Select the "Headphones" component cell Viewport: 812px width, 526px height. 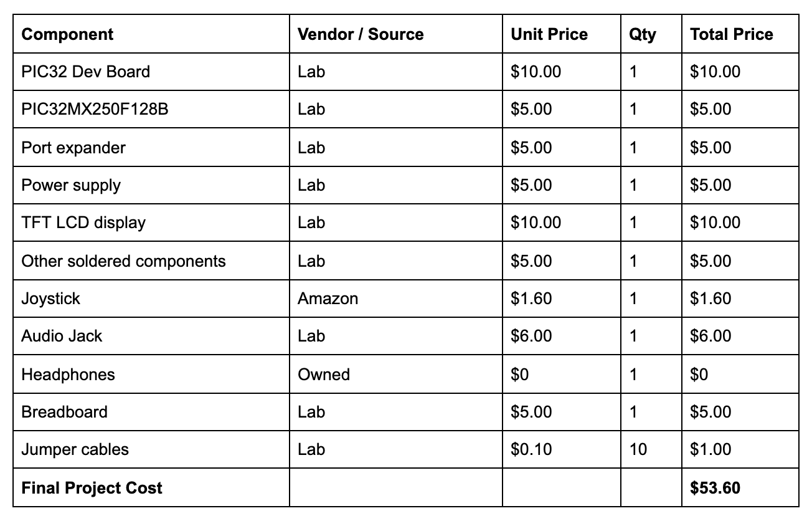(68, 375)
